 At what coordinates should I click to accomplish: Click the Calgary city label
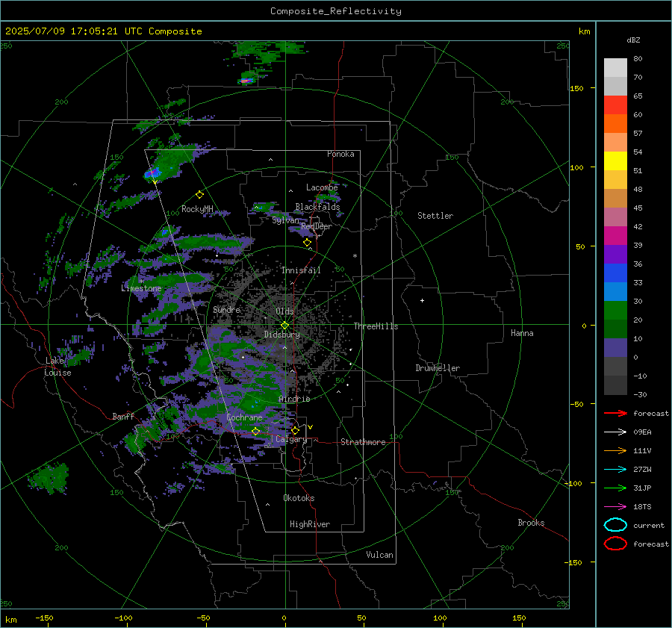(x=291, y=439)
